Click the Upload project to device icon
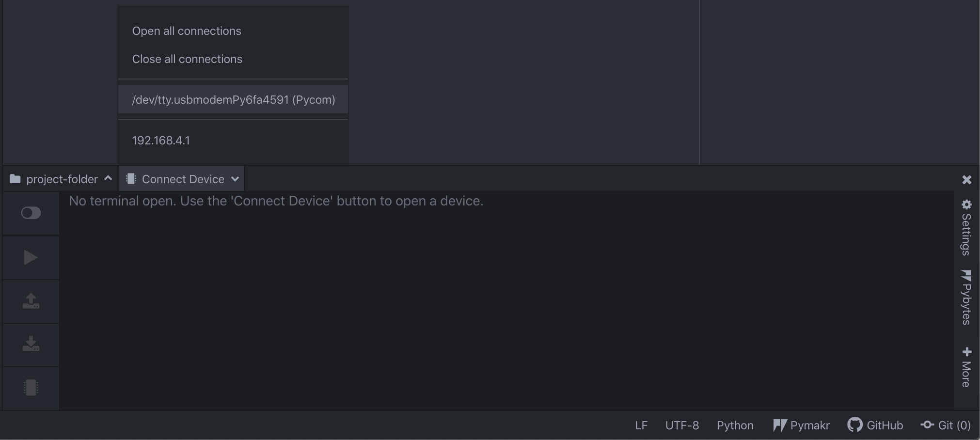The height and width of the screenshot is (440, 980). point(31,301)
